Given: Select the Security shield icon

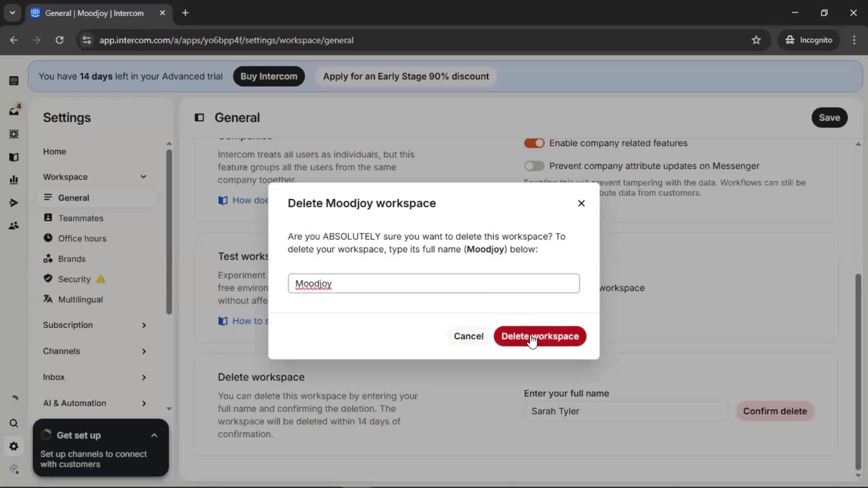Looking at the screenshot, I should [48, 279].
